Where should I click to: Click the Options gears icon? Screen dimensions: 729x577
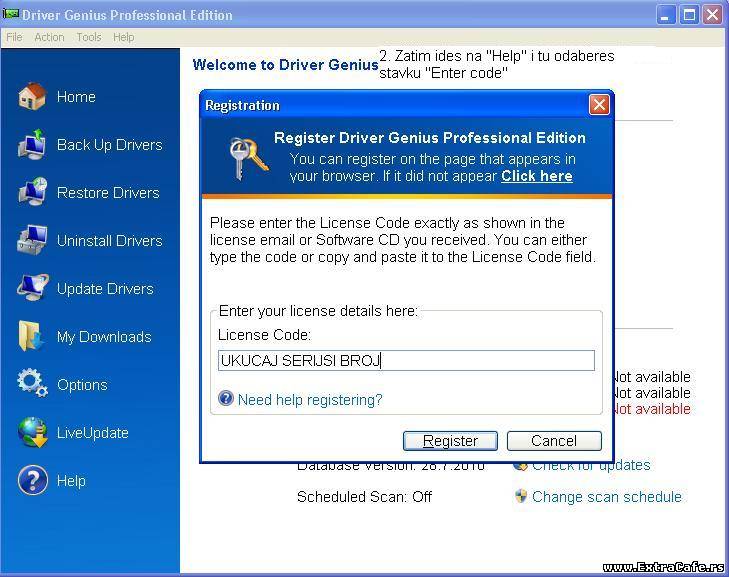click(x=32, y=384)
